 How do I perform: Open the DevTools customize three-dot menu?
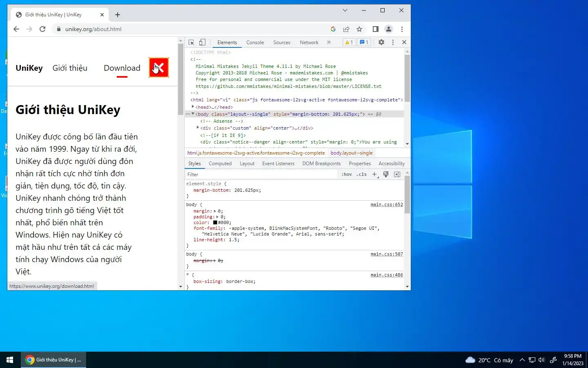pos(393,42)
